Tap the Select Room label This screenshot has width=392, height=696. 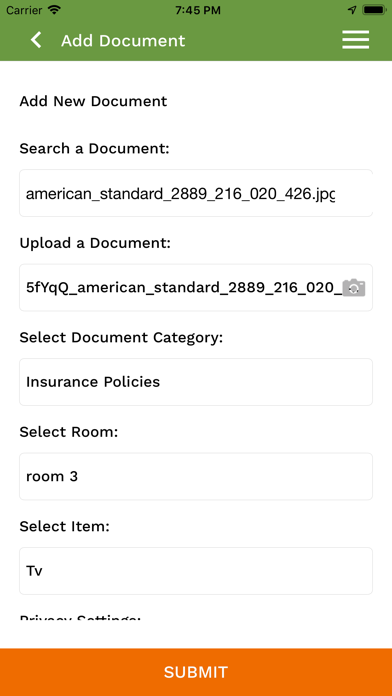coord(69,432)
